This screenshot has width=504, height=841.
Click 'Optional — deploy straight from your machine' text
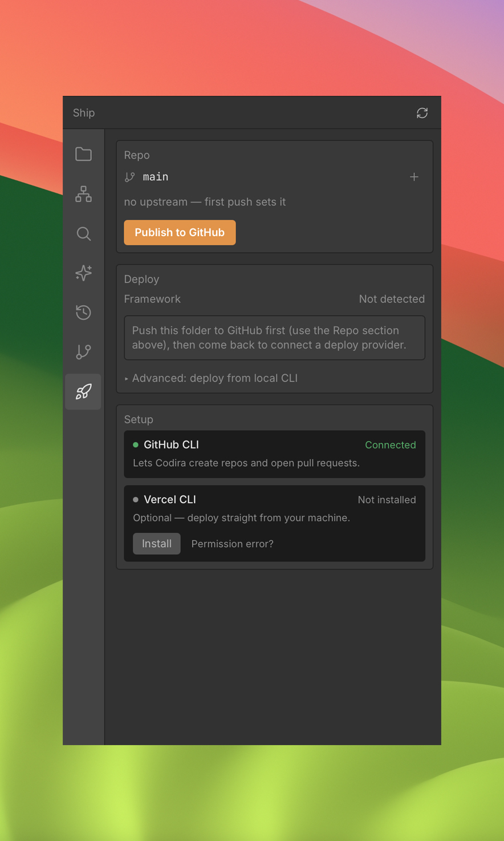click(242, 517)
